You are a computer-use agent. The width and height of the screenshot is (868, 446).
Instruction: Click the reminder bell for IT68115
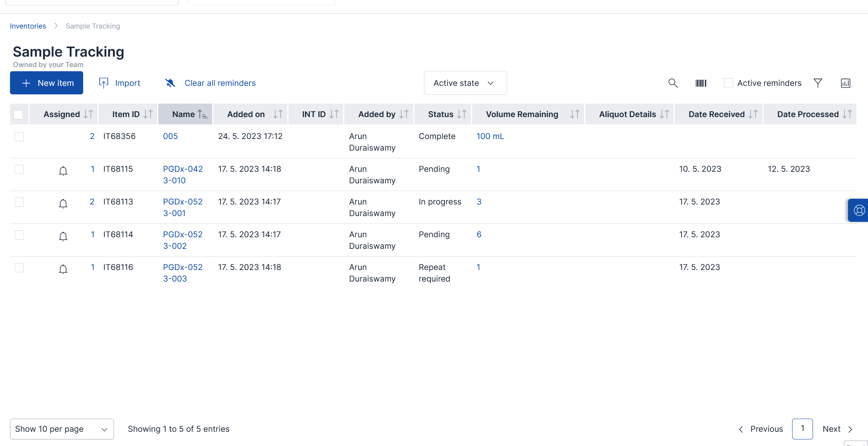(63, 171)
